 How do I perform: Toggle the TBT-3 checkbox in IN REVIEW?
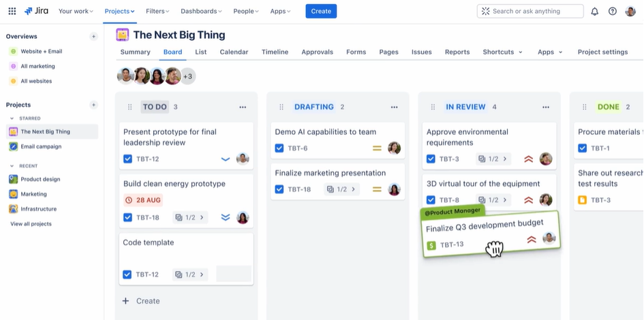tap(431, 159)
